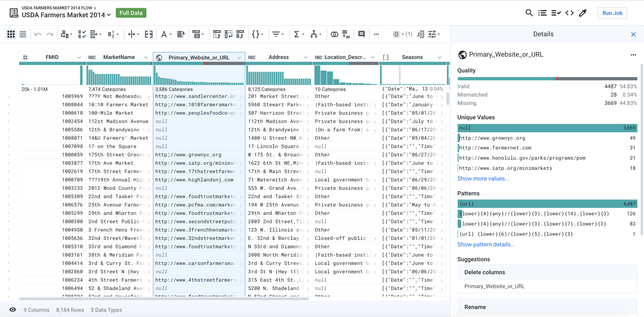This screenshot has width=644, height=317.
Task: Click the Sigma aggregate functions icon
Action: [x=296, y=34]
